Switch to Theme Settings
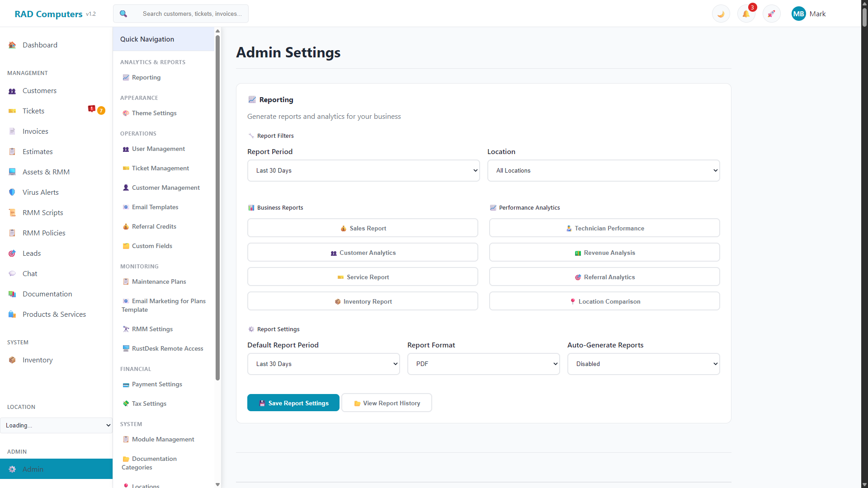 click(154, 113)
